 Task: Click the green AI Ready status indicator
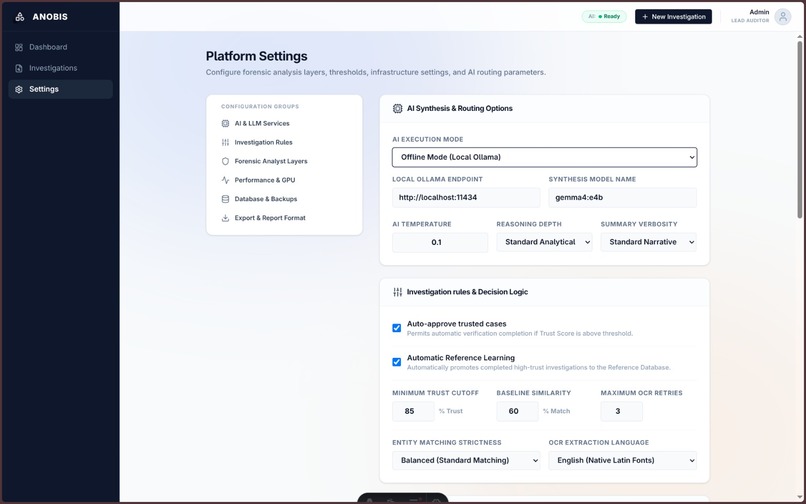604,16
